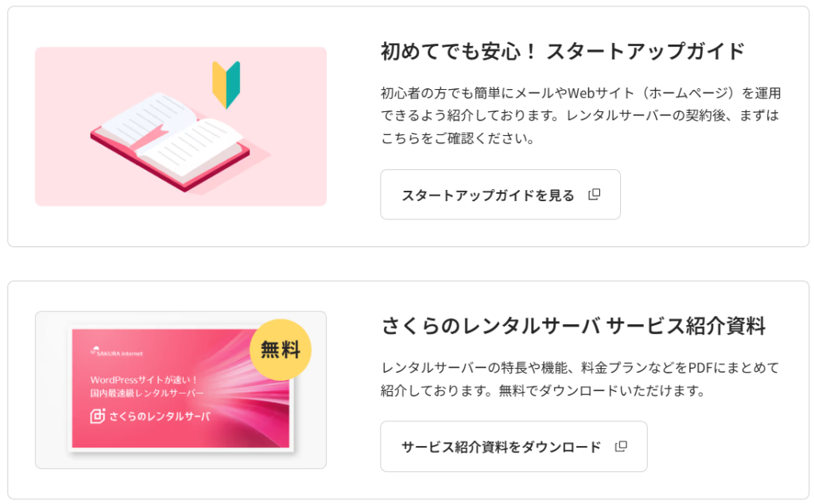Screen dimensions: 814x504
Task: Select the さくらのレンタルサーバ サービス紹介資料 heading
Action: pyautogui.click(x=573, y=326)
